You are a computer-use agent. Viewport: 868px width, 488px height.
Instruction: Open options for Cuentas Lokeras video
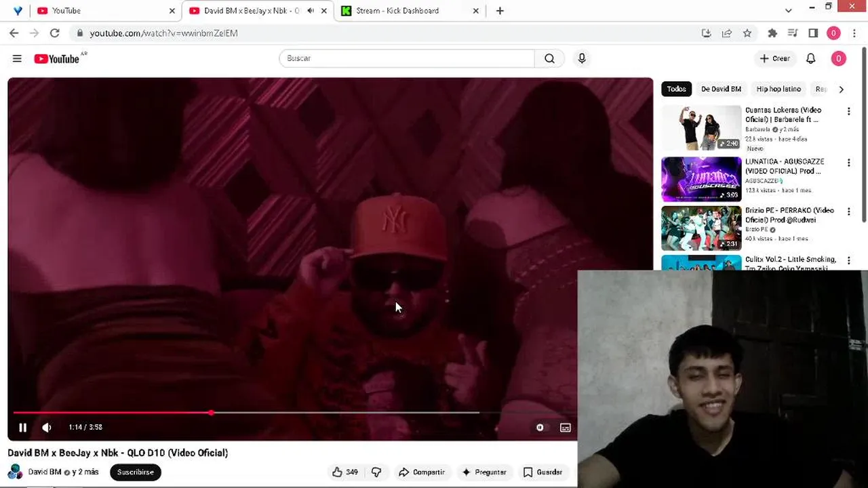pyautogui.click(x=848, y=111)
